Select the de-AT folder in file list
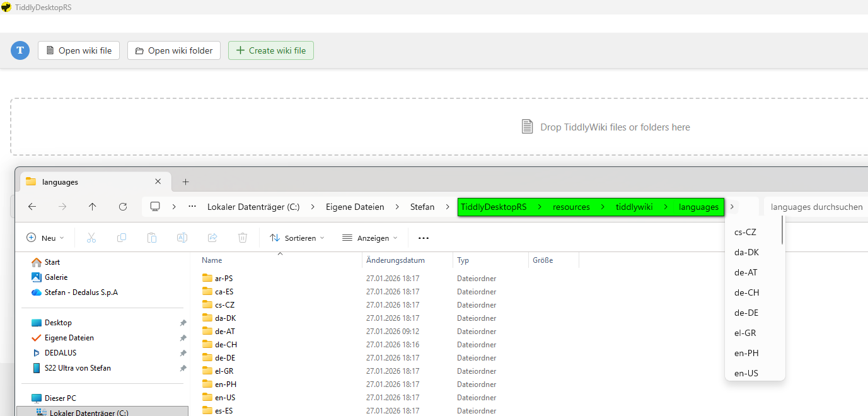Screen dimensions: 868x416 coord(225,332)
